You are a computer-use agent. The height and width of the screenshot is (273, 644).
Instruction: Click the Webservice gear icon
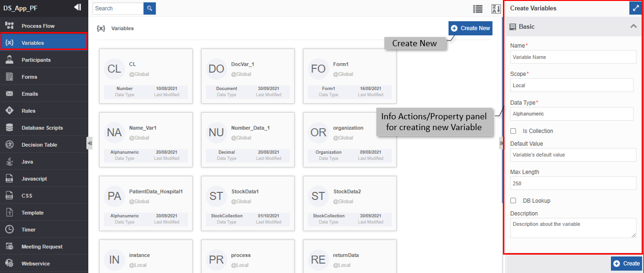[x=9, y=264]
